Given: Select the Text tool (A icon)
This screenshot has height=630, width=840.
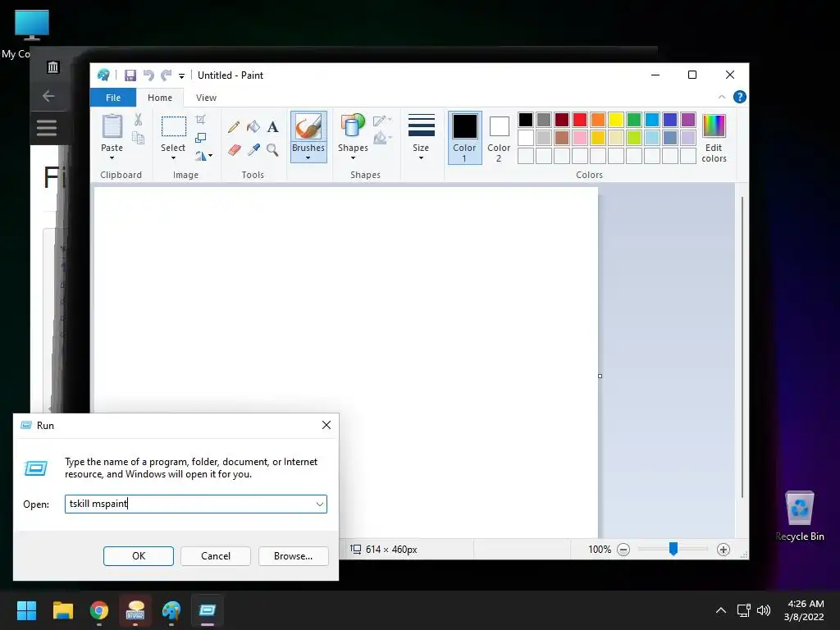Looking at the screenshot, I should point(272,127).
